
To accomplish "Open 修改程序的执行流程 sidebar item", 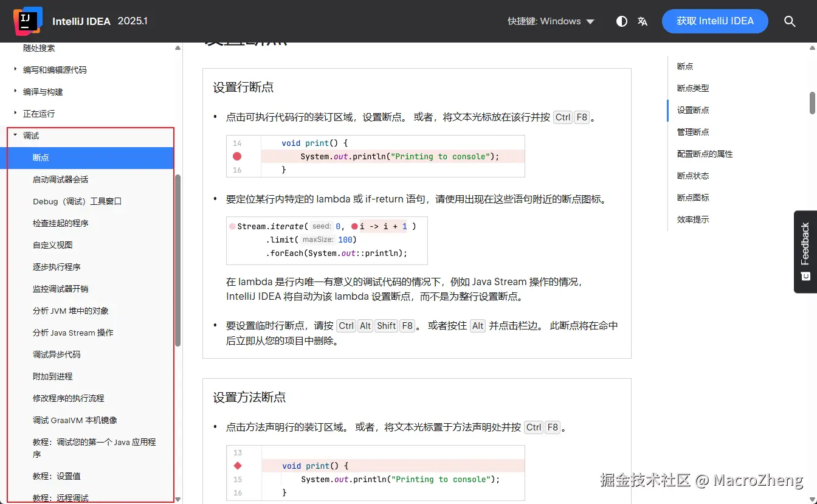I will [x=68, y=398].
